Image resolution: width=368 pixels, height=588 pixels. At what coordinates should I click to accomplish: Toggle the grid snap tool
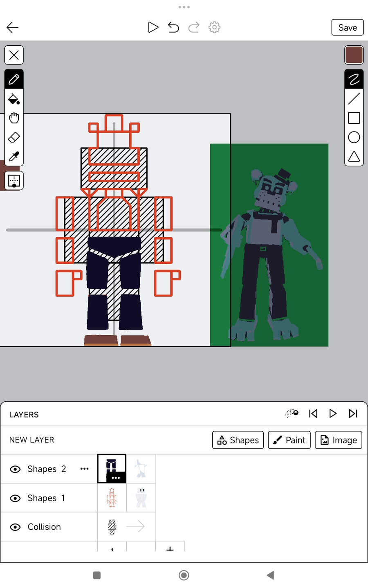[14, 180]
